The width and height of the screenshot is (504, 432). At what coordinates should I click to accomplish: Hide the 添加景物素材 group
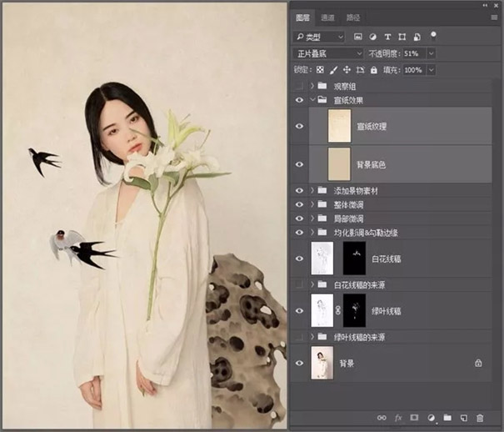(299, 190)
